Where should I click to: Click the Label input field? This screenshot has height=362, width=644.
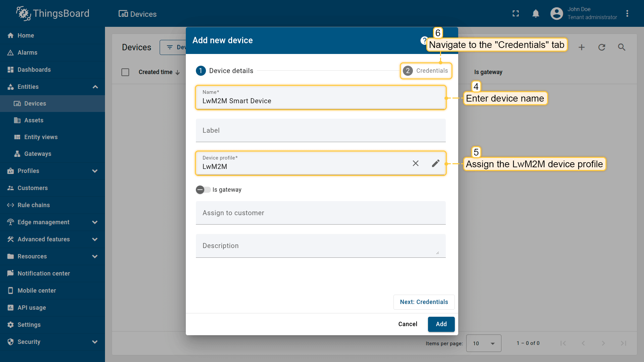(x=320, y=130)
